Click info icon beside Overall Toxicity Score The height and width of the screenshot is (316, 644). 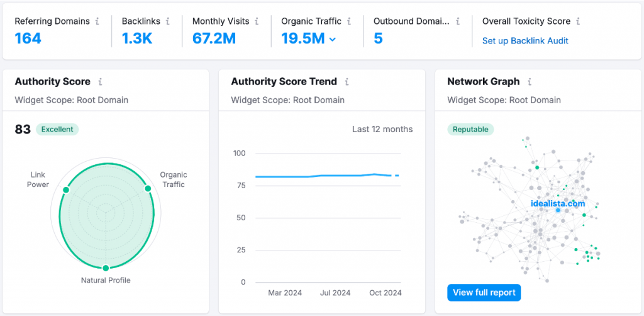tap(578, 21)
